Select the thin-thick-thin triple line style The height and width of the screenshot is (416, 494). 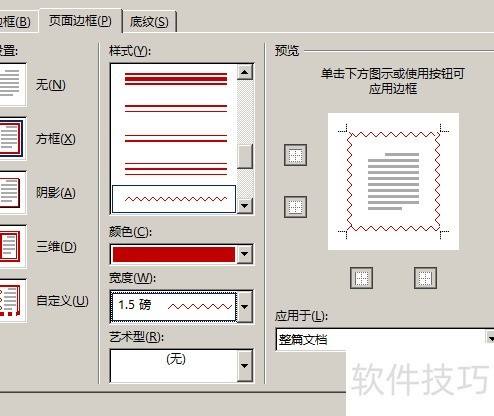click(176, 169)
